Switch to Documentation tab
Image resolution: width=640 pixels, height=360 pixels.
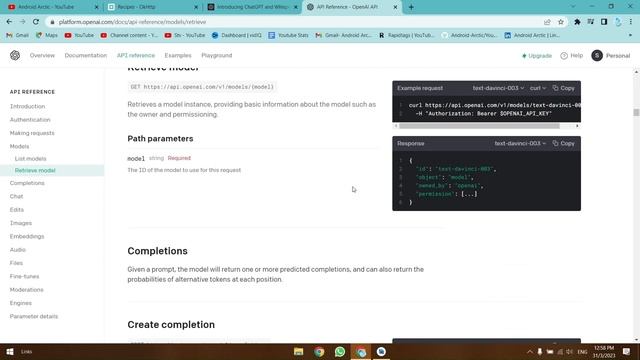tap(86, 56)
